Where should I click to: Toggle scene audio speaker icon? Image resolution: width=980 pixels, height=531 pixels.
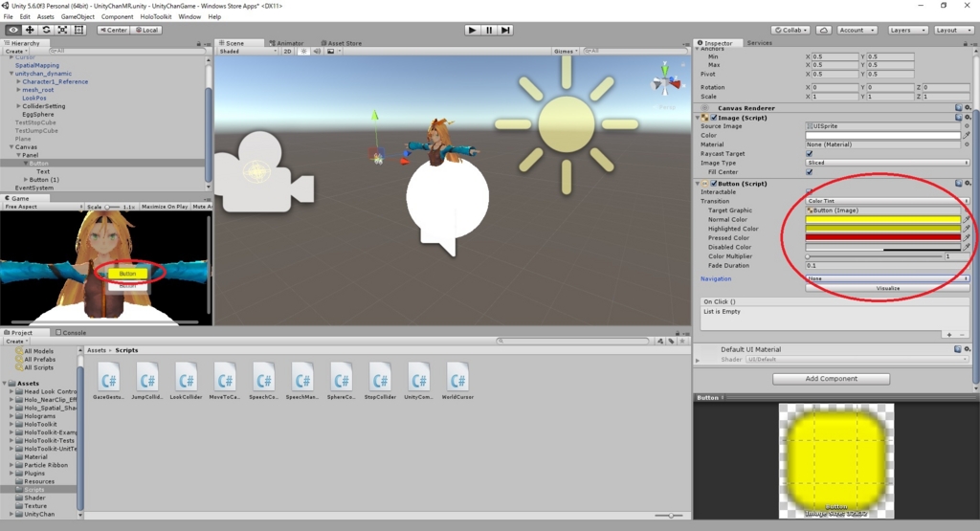point(317,52)
